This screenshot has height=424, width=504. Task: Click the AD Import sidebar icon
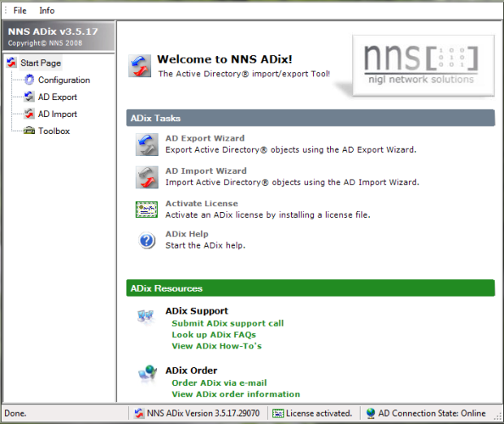point(29,114)
